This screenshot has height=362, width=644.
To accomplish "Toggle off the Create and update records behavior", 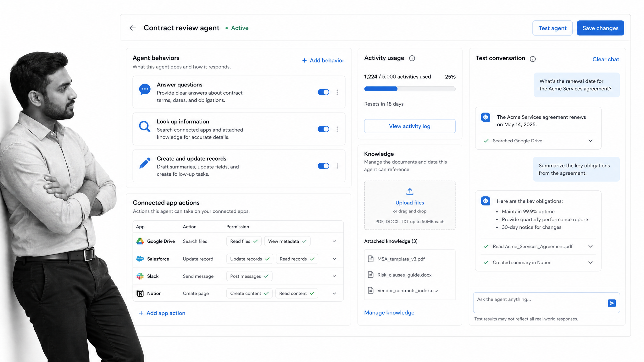I will 323,166.
